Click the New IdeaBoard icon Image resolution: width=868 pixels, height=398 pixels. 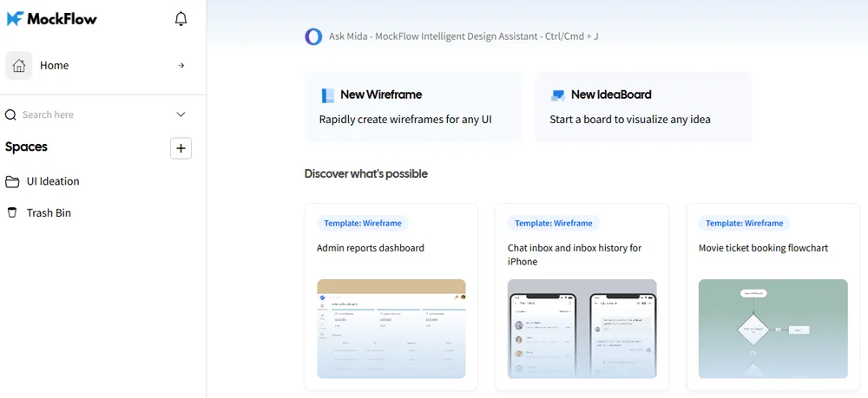pos(557,95)
